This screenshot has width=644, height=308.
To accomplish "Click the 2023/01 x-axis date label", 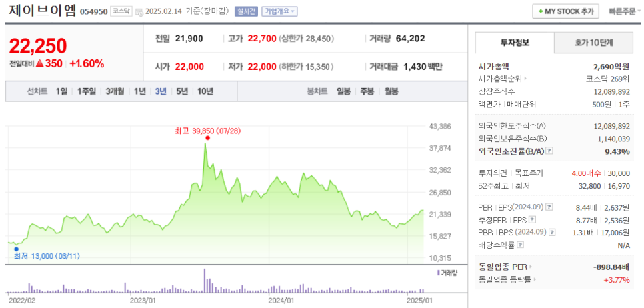I will click(143, 300).
